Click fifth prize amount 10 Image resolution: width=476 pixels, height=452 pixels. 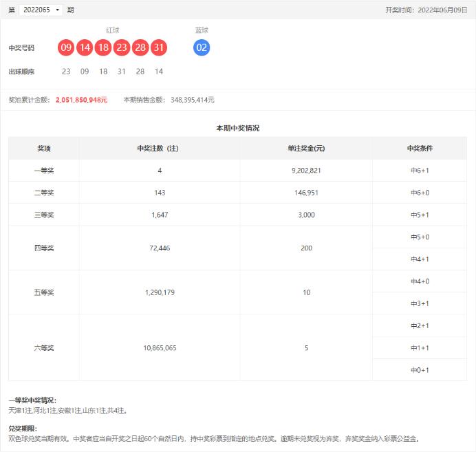click(x=306, y=292)
